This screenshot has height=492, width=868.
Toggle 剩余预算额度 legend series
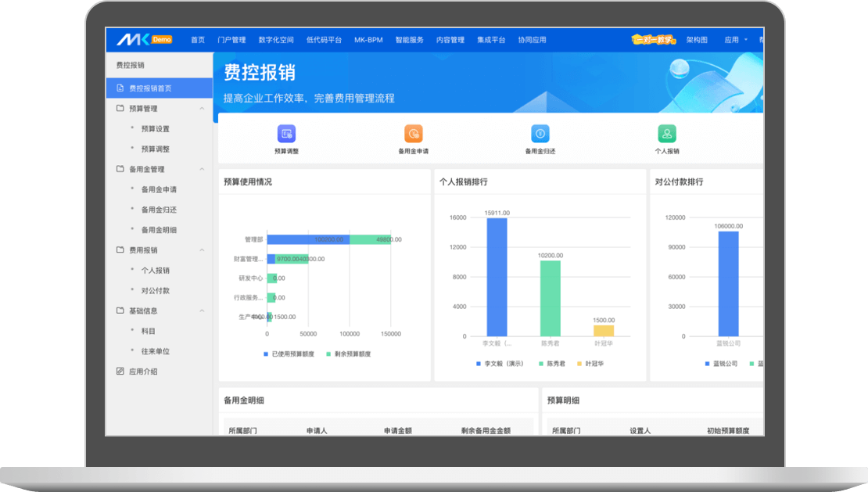348,354
